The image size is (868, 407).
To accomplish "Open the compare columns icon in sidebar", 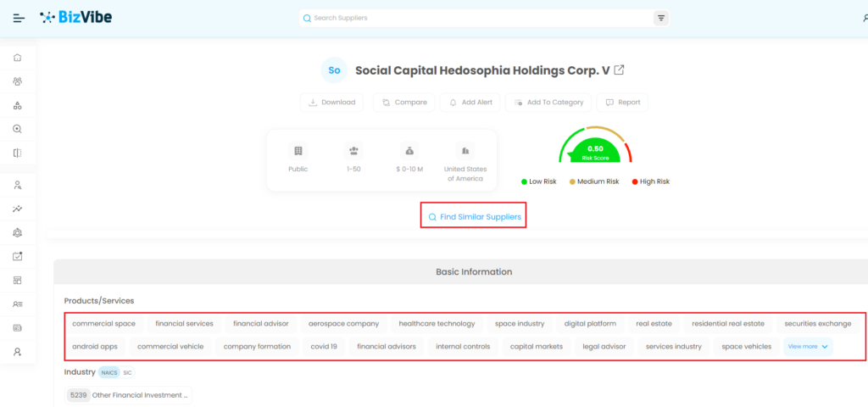I will click(18, 153).
